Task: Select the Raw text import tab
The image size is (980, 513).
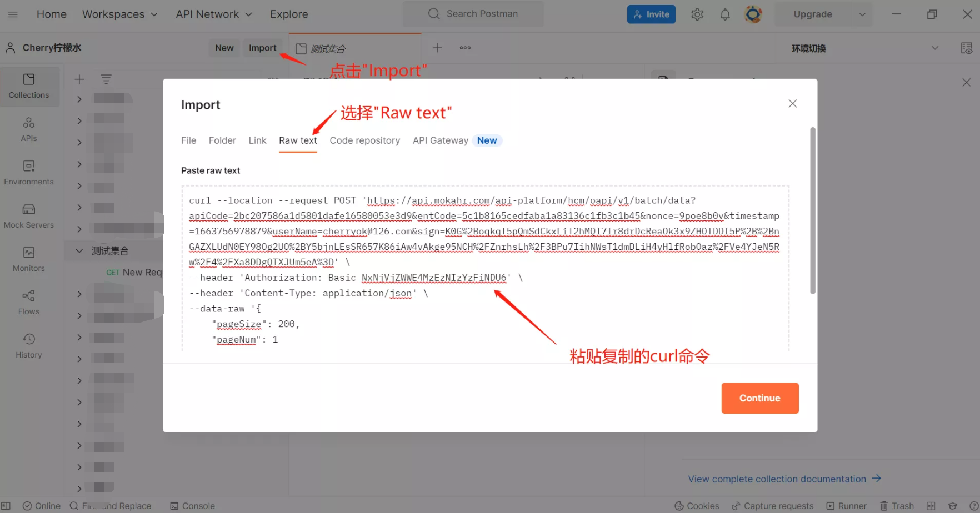Action: pyautogui.click(x=298, y=140)
